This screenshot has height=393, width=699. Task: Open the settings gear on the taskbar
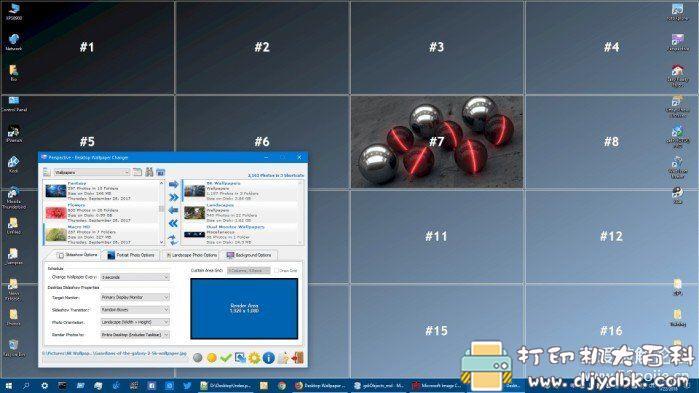44,386
